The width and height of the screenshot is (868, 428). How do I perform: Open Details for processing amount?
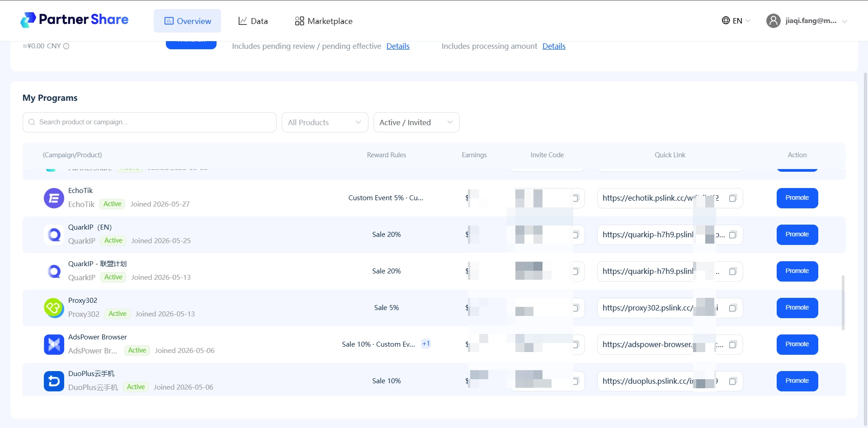point(554,46)
